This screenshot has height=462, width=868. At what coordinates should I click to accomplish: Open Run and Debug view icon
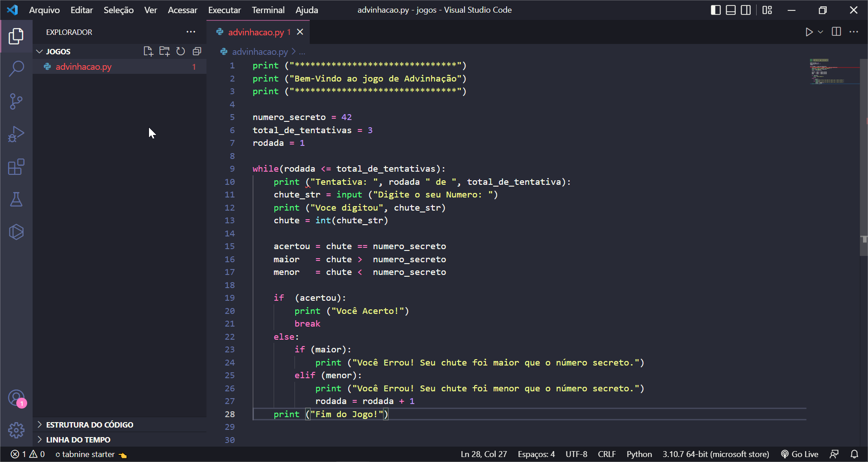(x=16, y=134)
